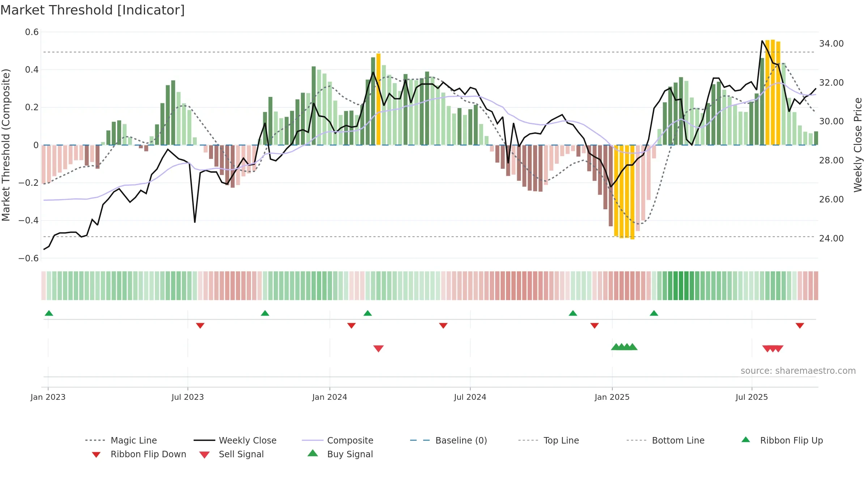Click the 32.00 price axis label

coord(831,83)
